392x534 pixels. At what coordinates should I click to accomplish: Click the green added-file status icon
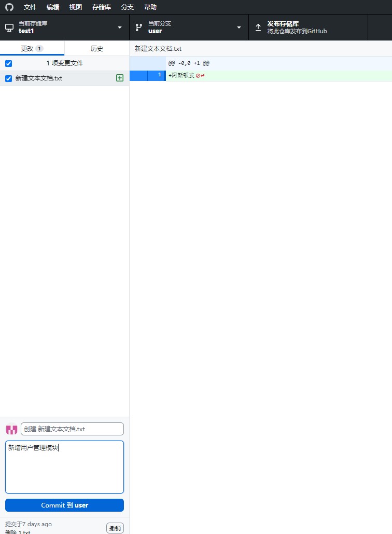(x=120, y=78)
